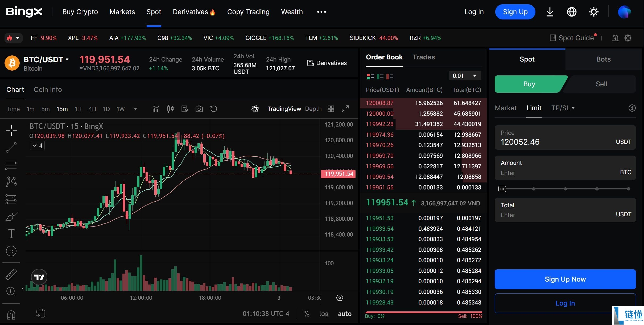Image resolution: width=644 pixels, height=325 pixels.
Task: Open the three-dots more menu
Action: [321, 12]
